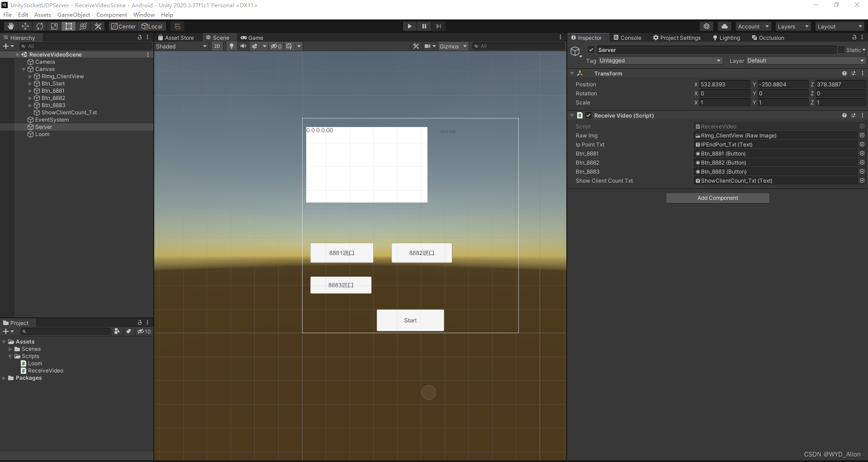This screenshot has height=462, width=868.
Task: Click the Add Component button
Action: pyautogui.click(x=717, y=198)
